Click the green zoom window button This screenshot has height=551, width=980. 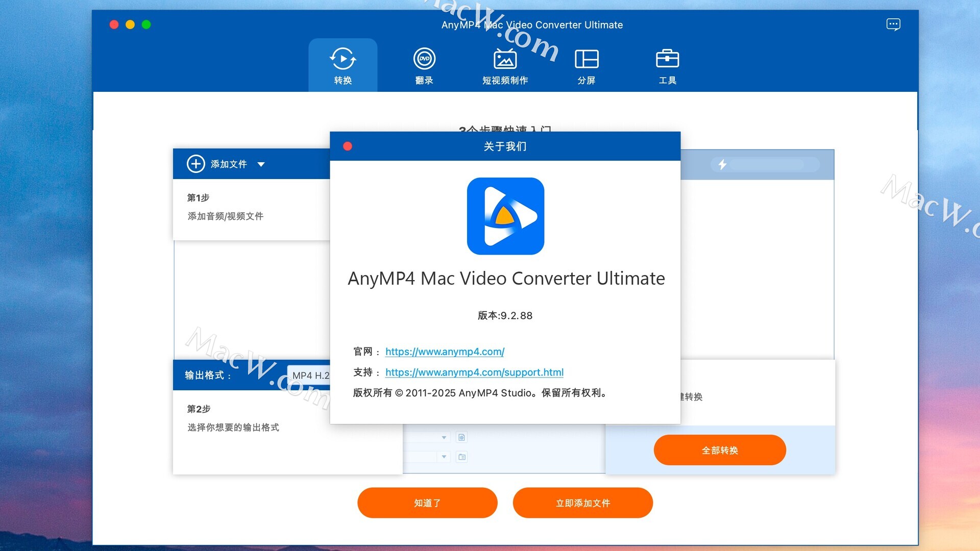[146, 24]
